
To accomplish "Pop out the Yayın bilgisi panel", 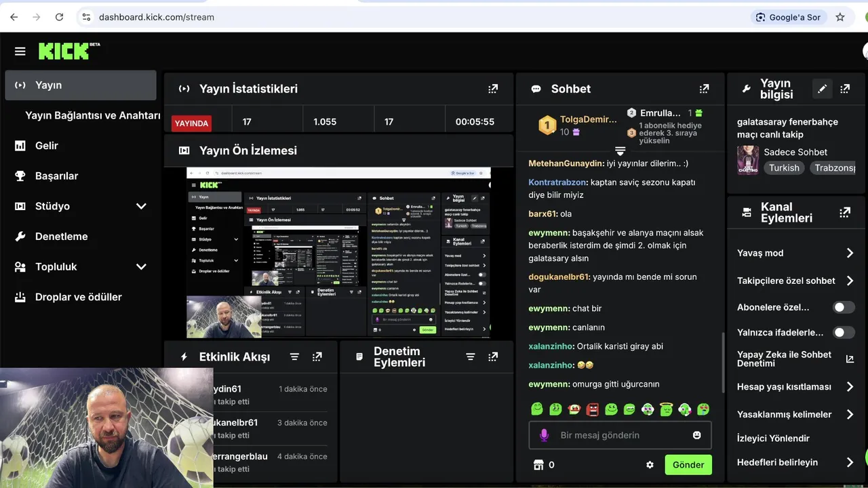I will tap(845, 89).
